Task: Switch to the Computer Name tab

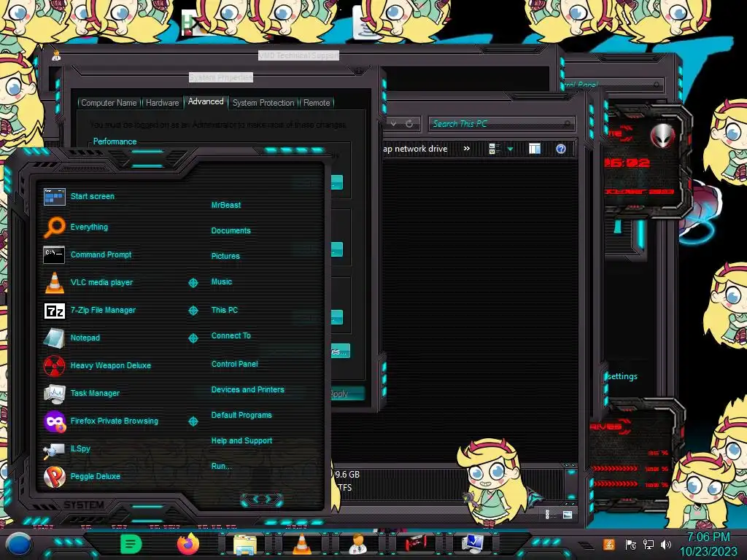Action: [109, 103]
